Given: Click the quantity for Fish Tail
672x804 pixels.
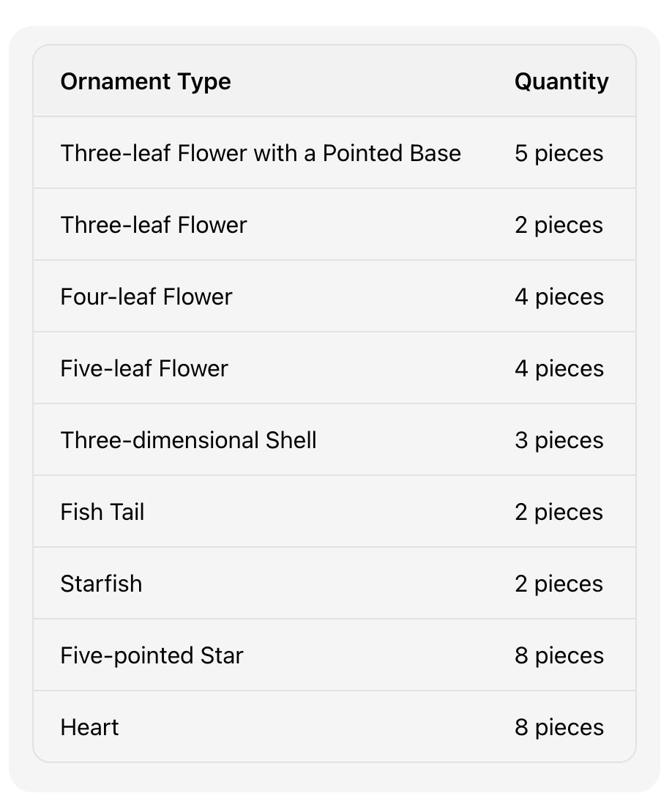Looking at the screenshot, I should (559, 512).
